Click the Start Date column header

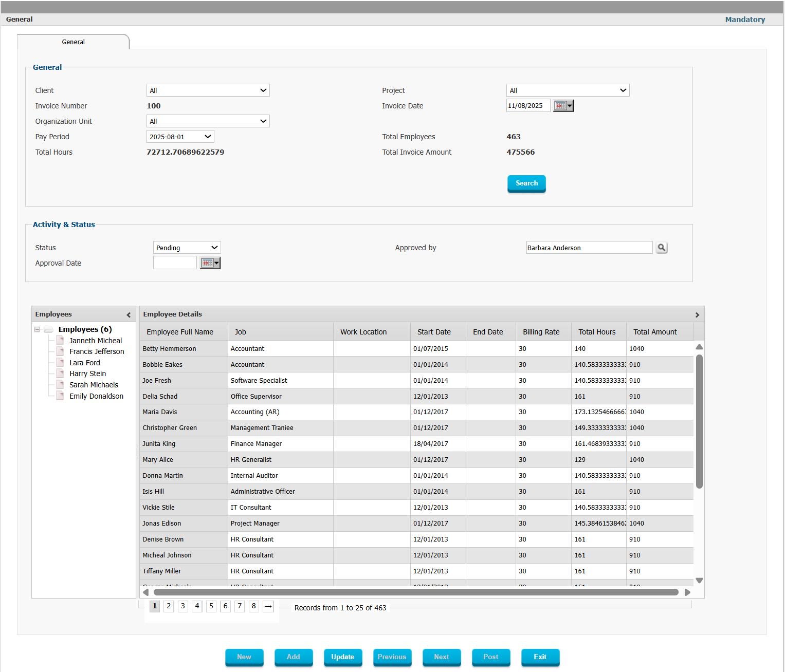coord(438,332)
